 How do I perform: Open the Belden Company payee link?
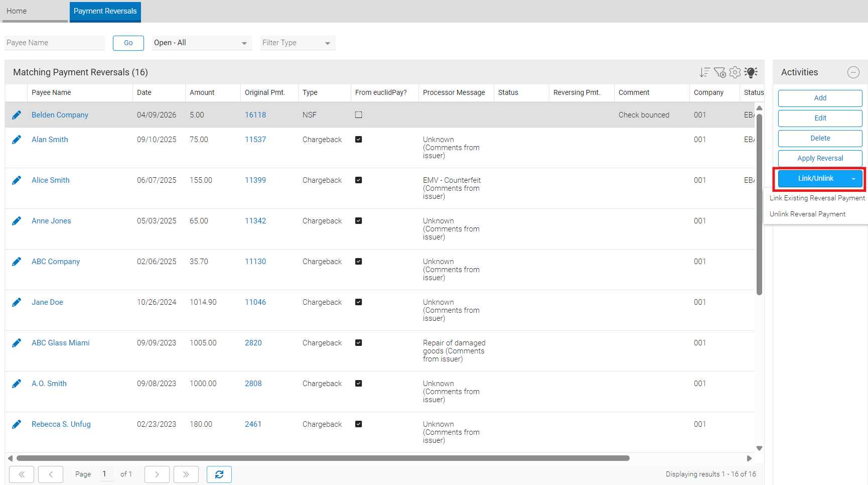click(x=60, y=115)
